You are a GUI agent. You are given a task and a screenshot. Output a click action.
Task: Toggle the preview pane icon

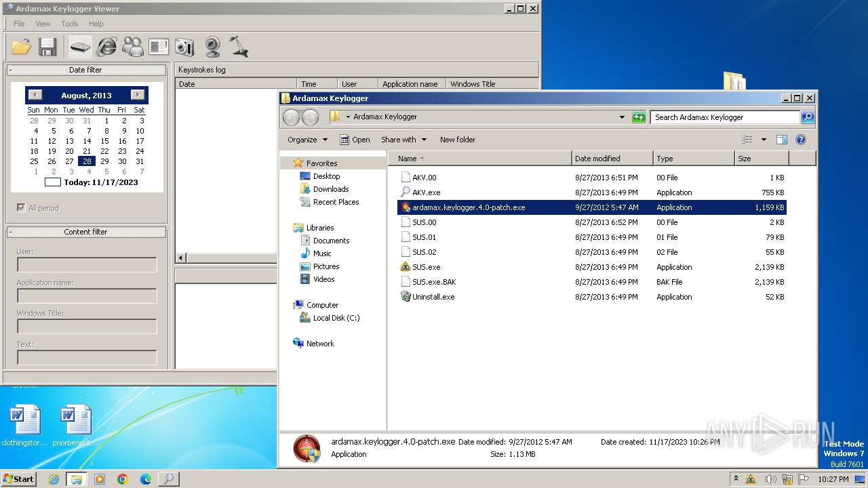(782, 140)
